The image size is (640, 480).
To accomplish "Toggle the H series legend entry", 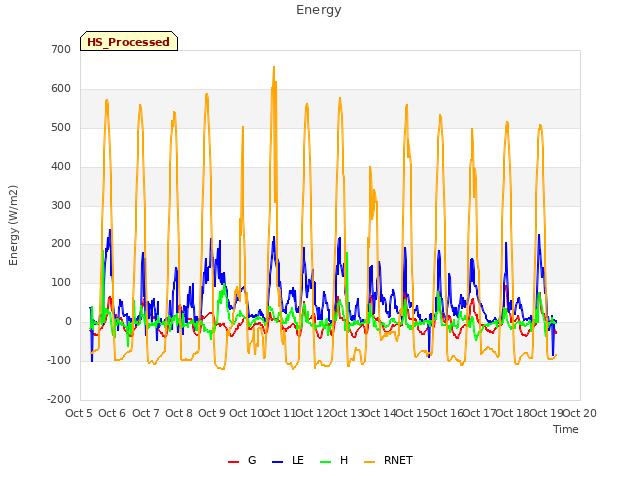I will [334, 460].
